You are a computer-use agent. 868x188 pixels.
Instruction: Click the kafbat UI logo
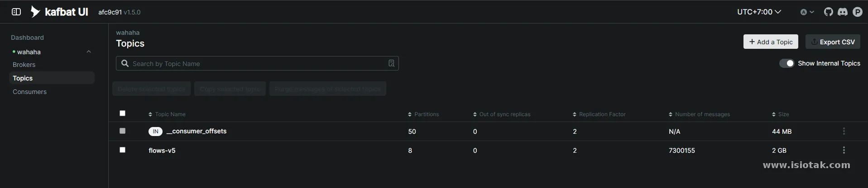point(59,12)
